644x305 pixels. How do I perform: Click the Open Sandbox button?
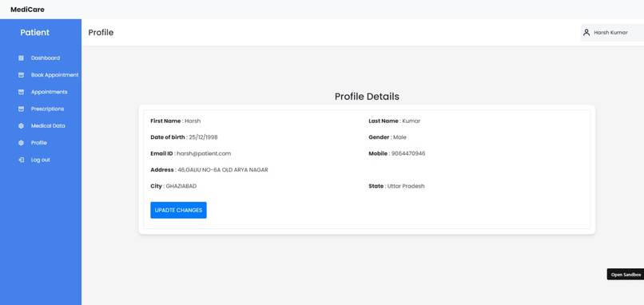(625, 275)
